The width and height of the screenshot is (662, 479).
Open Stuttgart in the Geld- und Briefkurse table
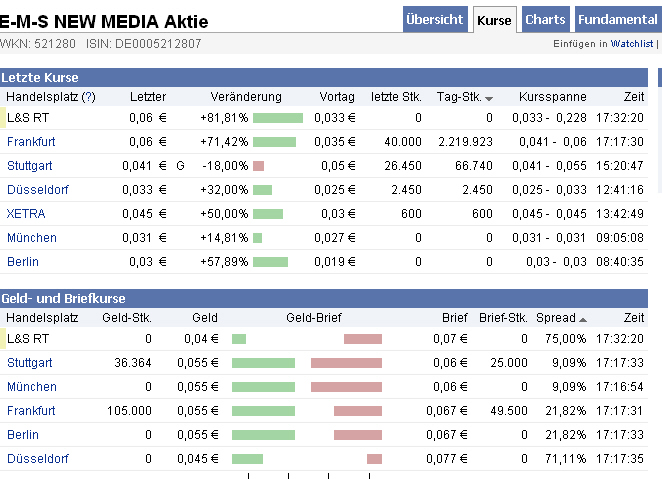click(x=30, y=362)
